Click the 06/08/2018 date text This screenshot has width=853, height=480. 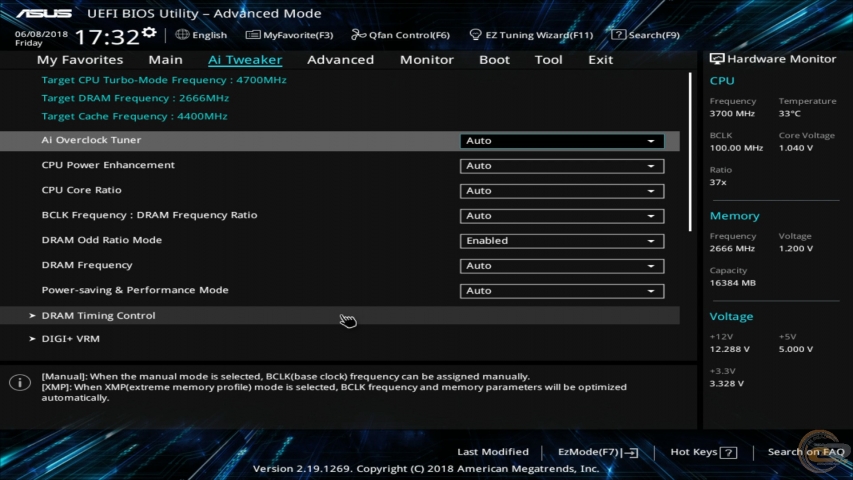[41, 34]
